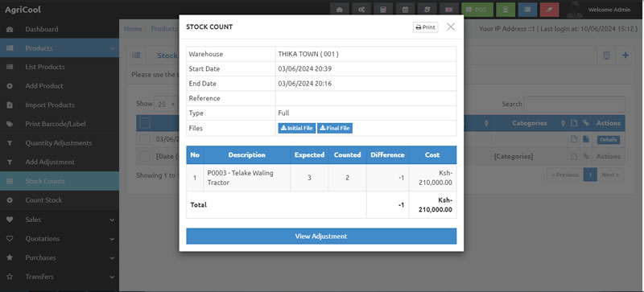The height and width of the screenshot is (292, 644).
Task: Select Count Stock in the sidebar
Action: pyautogui.click(x=60, y=200)
